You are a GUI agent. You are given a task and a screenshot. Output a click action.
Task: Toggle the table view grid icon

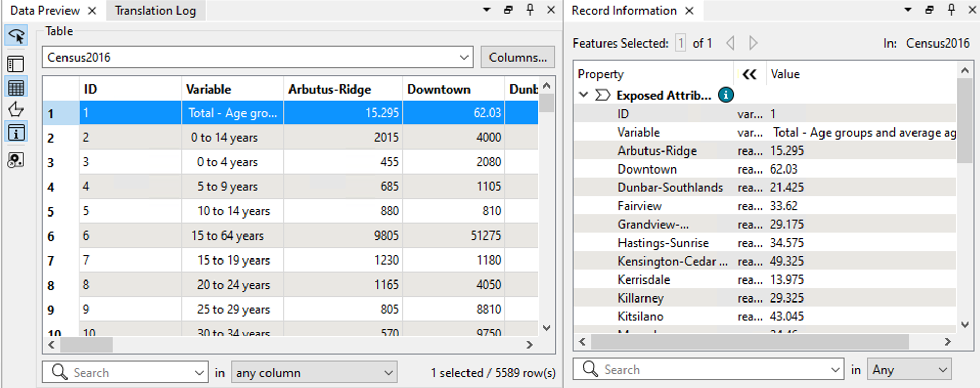click(x=16, y=88)
